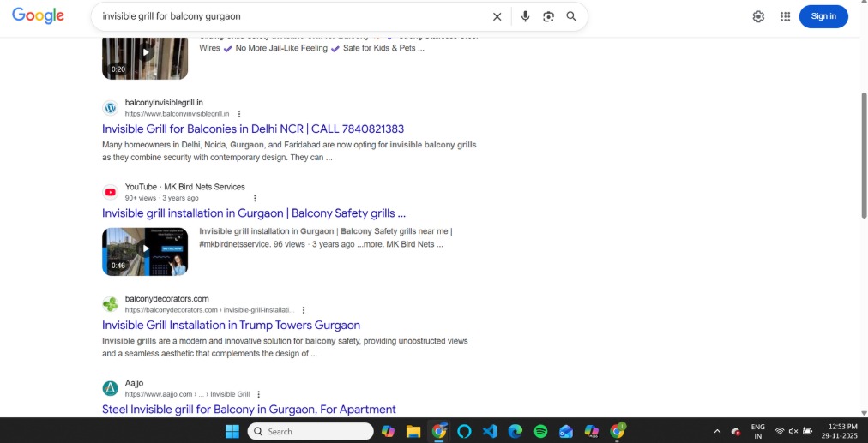Open search by image camera icon
This screenshot has height=443, width=868.
point(548,16)
